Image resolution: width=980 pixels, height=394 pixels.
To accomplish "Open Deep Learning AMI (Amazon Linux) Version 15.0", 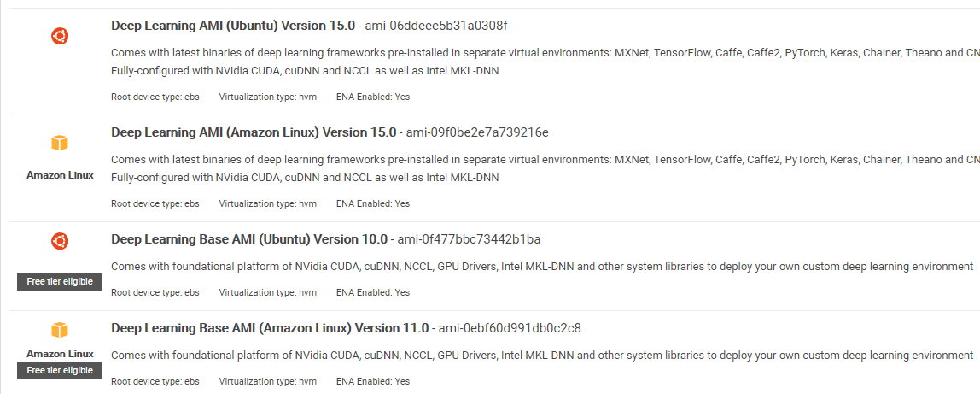I will 254,132.
